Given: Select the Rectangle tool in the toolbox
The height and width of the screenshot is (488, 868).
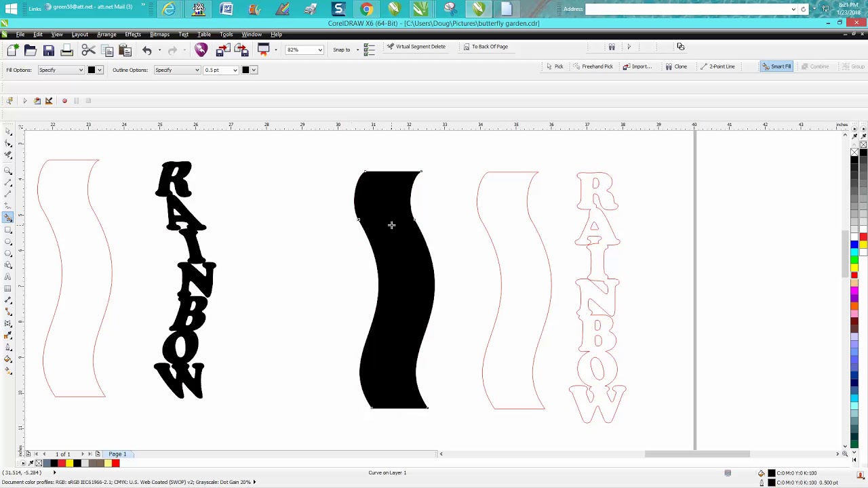Looking at the screenshot, I should pyautogui.click(x=8, y=230).
